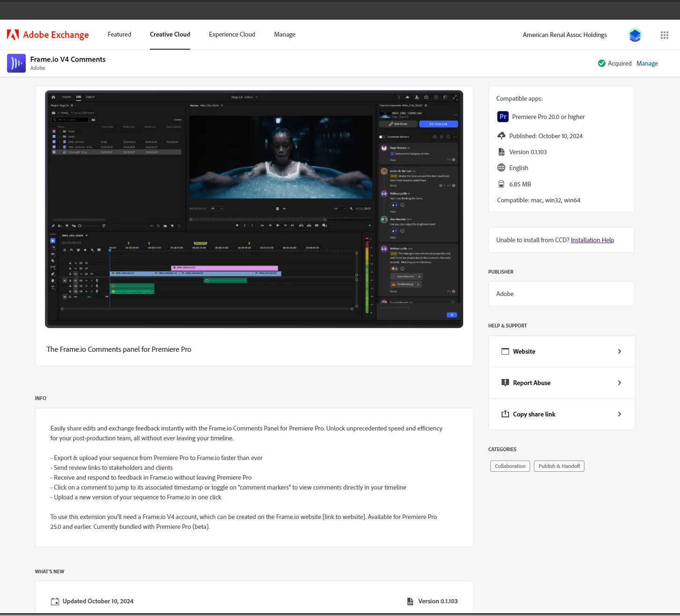The height and width of the screenshot is (616, 680).
Task: Click the Frame.io V4 Comments title
Action: coord(68,59)
